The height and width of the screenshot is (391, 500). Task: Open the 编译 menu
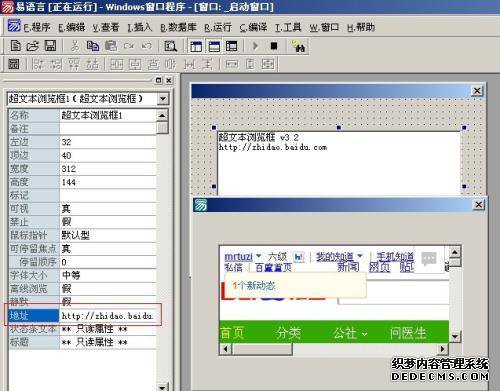[253, 27]
